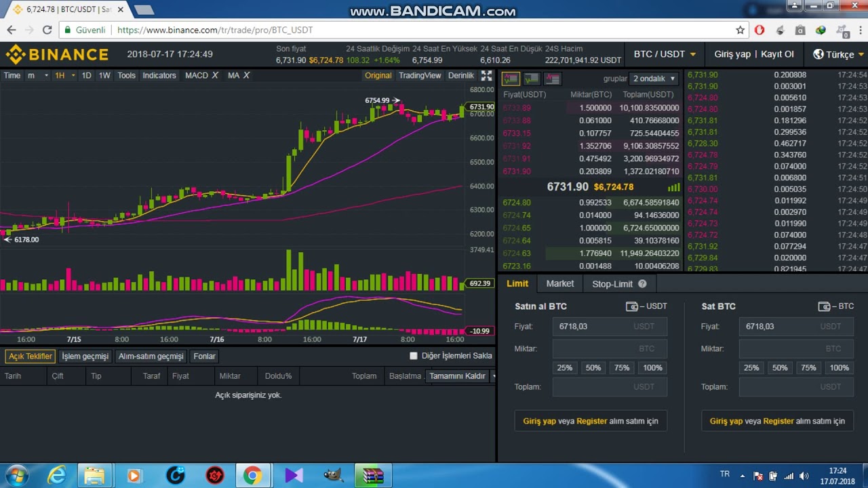The height and width of the screenshot is (488, 868).
Task: Open the media player taskbar icon
Action: pos(134,475)
